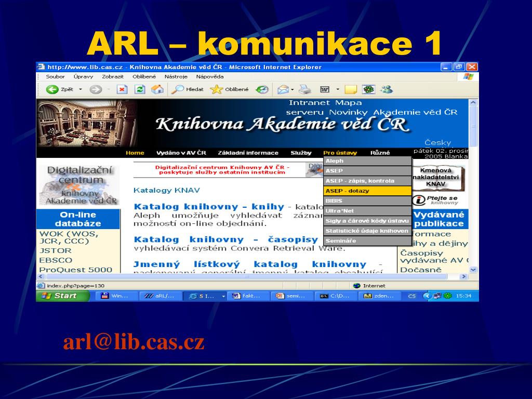Screen dimensions: 532x399
Task: Open Služby navigation item
Action: 301,153
